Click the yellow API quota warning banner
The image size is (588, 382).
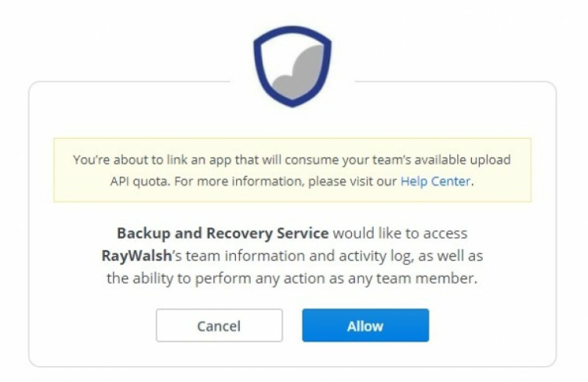tap(292, 170)
